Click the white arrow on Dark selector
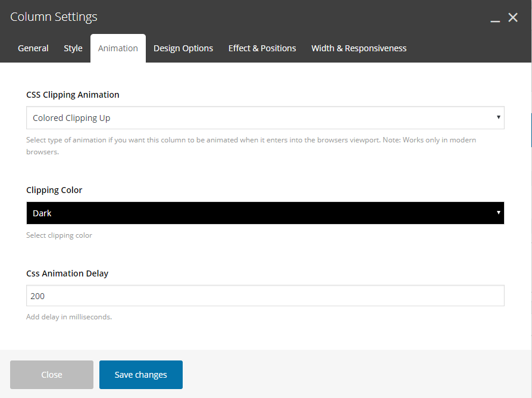 coord(499,213)
